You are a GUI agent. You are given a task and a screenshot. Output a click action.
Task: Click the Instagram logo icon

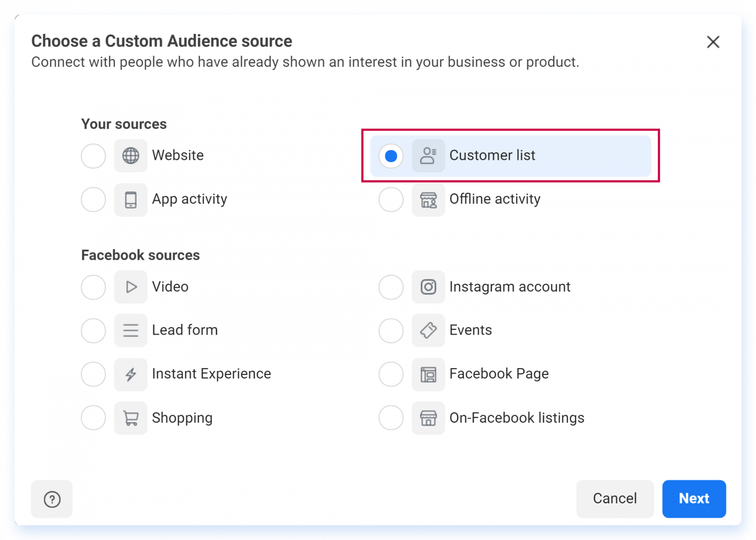(428, 287)
